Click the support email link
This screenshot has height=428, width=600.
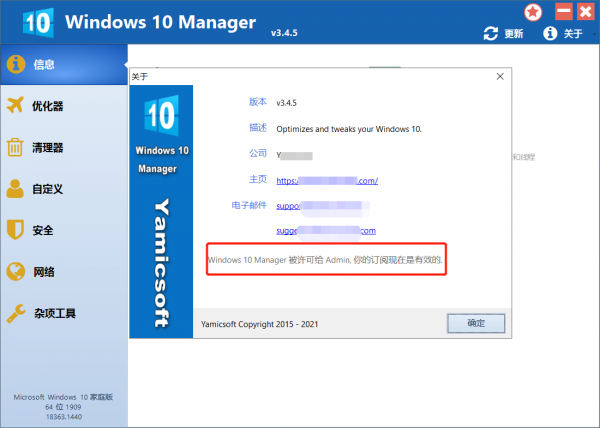pos(323,206)
